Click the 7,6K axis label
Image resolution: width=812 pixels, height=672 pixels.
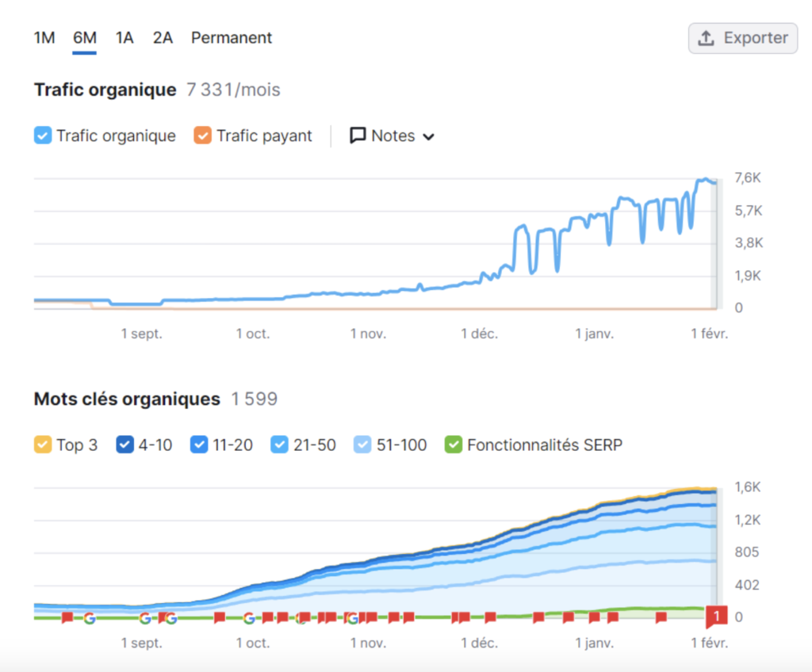pyautogui.click(x=748, y=178)
